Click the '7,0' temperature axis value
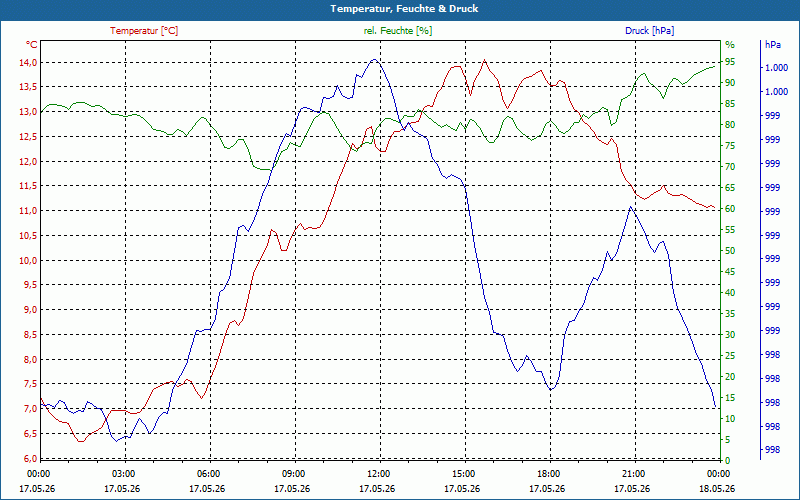 click(x=30, y=409)
